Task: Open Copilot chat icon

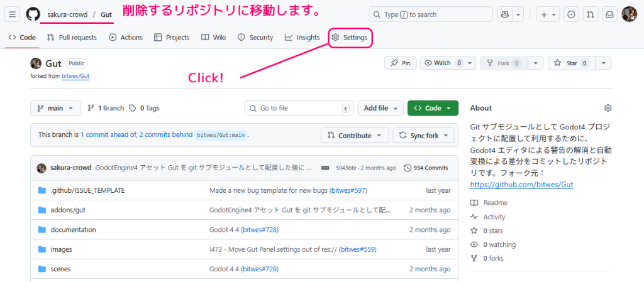Action: pyautogui.click(x=505, y=14)
